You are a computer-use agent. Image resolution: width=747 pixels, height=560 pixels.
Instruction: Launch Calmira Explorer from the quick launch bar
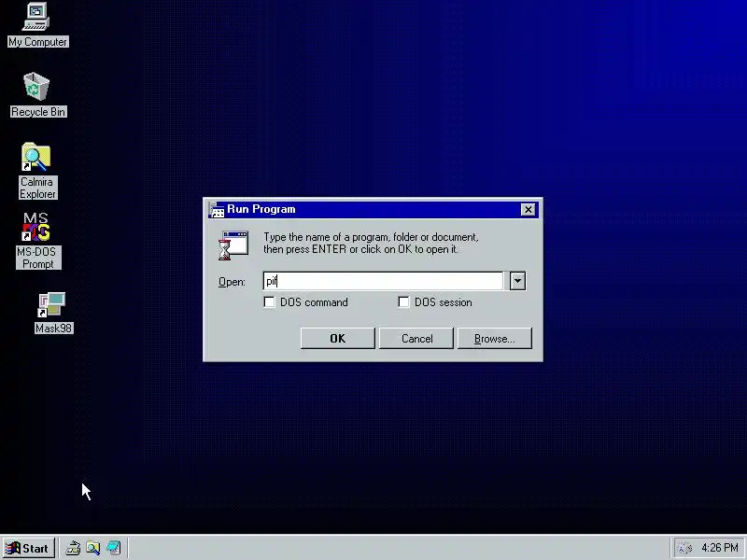pos(93,548)
